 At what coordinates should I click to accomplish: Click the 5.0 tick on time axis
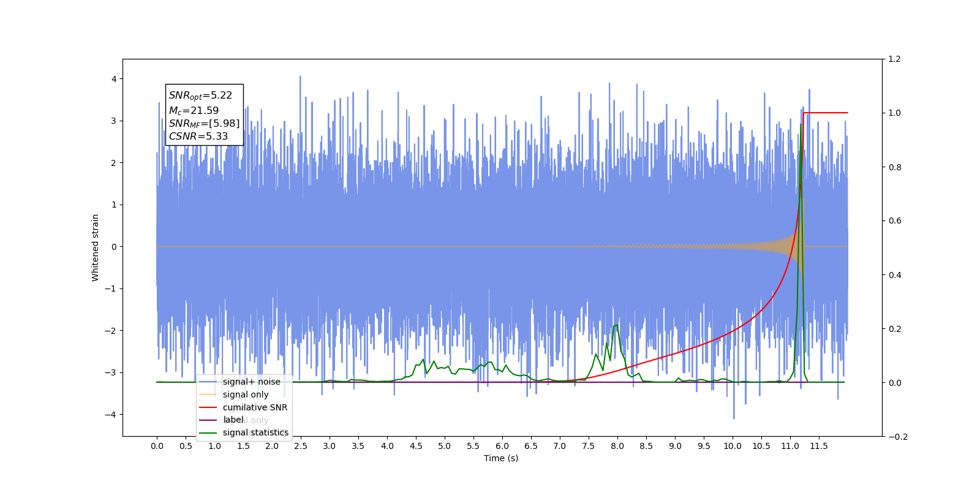[x=445, y=446]
